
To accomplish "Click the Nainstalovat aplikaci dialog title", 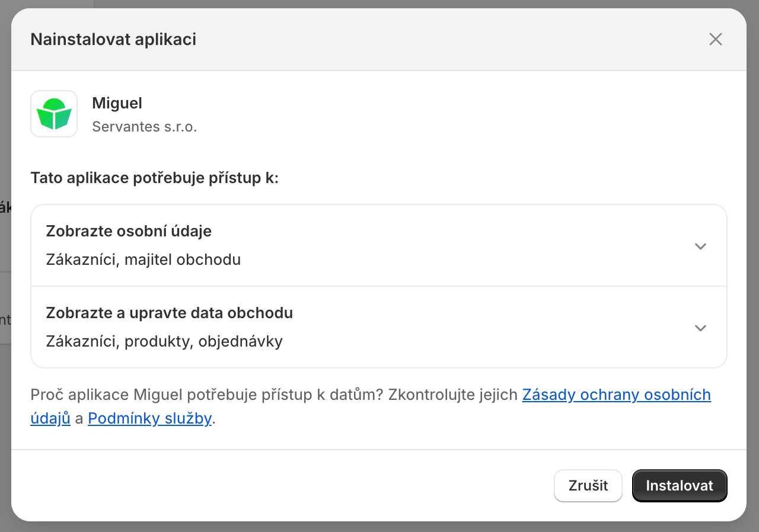I will pyautogui.click(x=113, y=40).
